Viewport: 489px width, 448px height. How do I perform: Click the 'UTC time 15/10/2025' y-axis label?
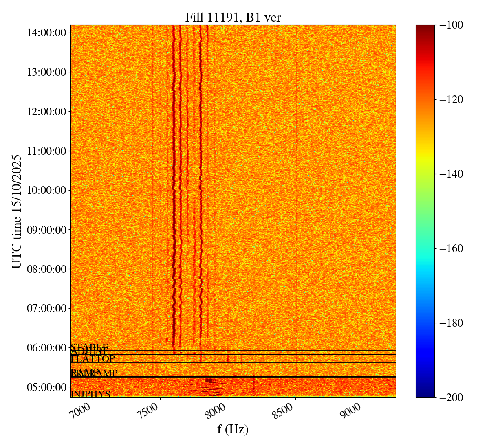coord(16,211)
